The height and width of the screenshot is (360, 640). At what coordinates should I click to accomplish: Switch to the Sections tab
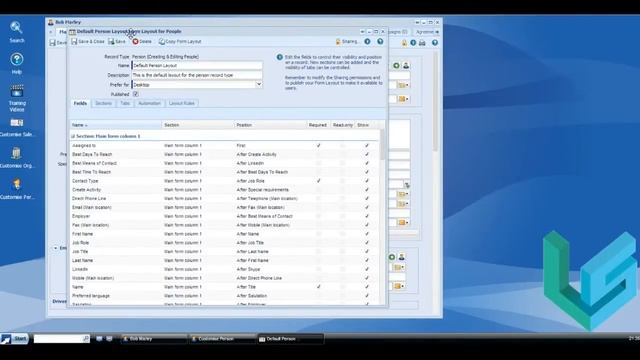tap(103, 103)
